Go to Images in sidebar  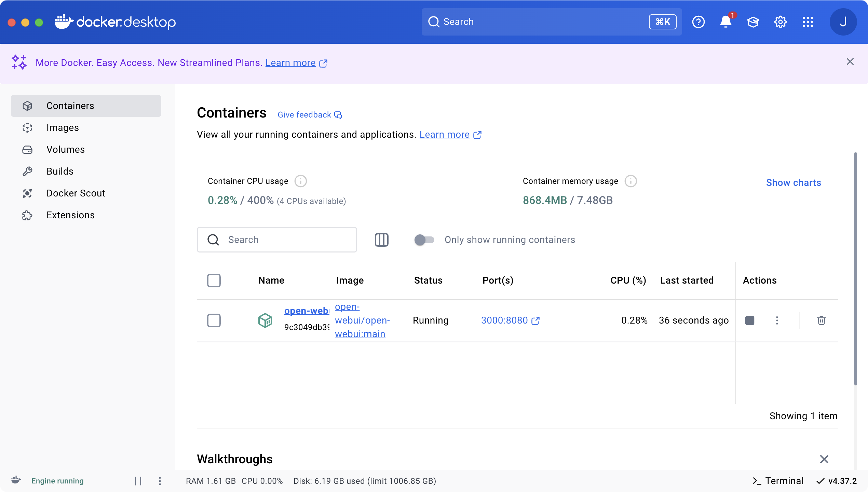(86, 128)
